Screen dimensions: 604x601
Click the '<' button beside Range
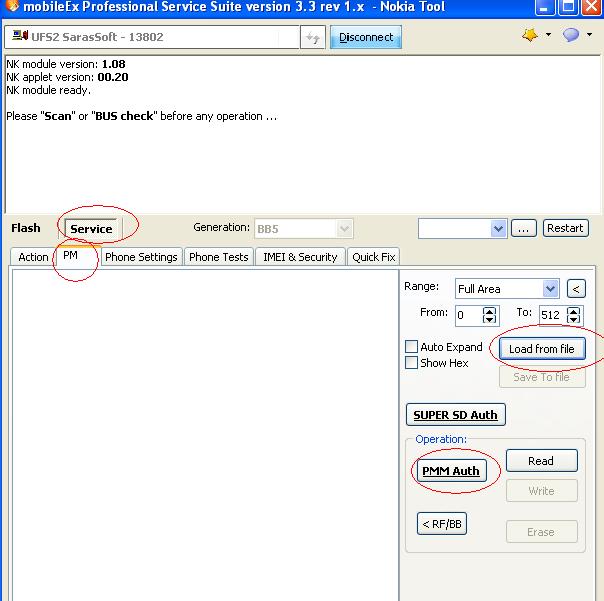point(576,289)
